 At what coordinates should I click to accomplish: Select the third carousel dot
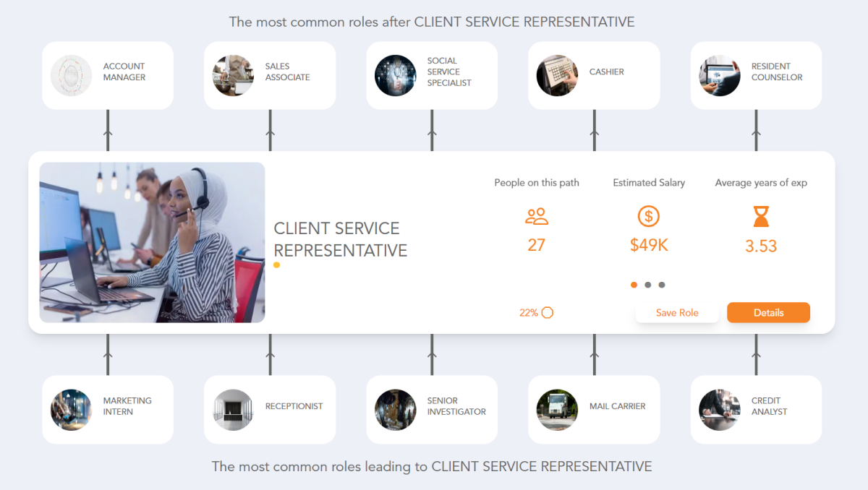click(x=662, y=285)
